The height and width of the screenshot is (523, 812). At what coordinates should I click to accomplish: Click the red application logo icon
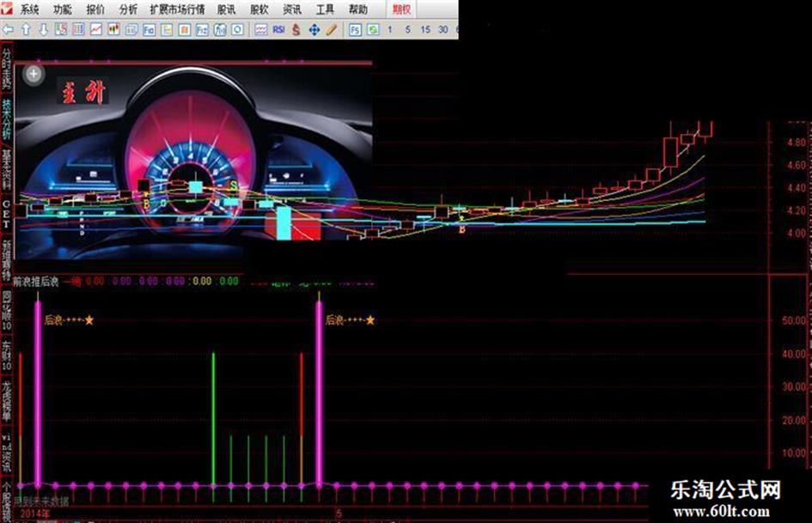pyautogui.click(x=7, y=8)
